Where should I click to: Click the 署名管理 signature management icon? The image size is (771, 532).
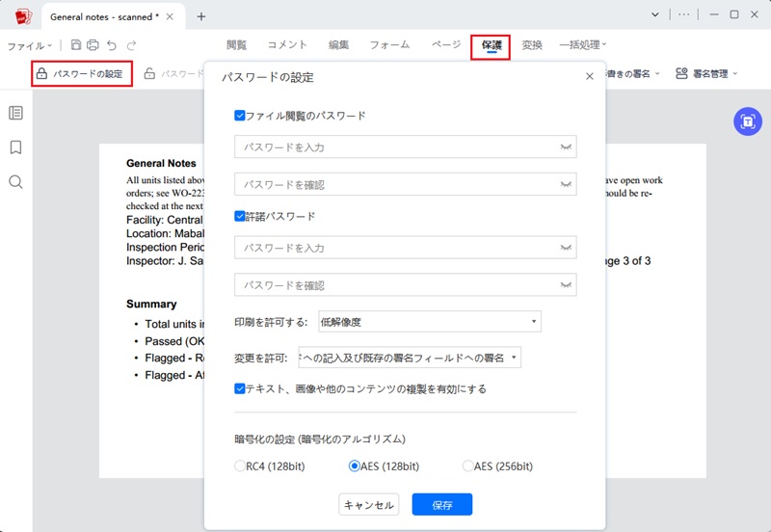681,74
